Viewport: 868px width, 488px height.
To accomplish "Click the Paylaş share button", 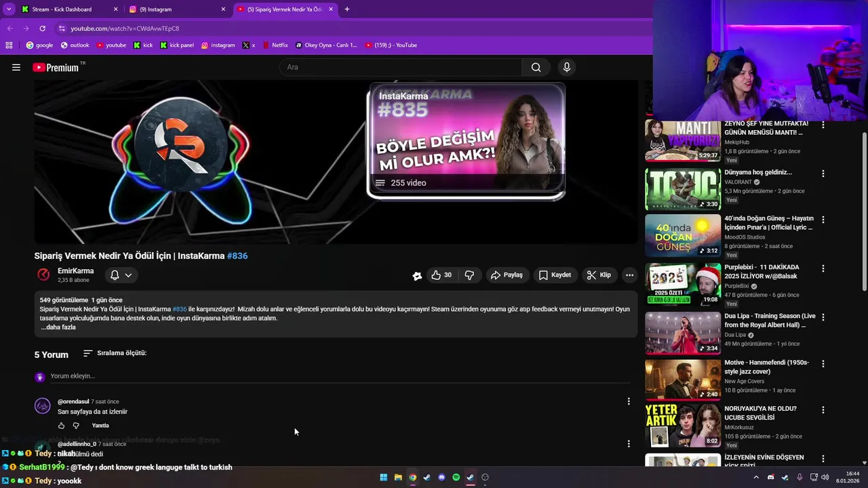I will click(x=507, y=275).
